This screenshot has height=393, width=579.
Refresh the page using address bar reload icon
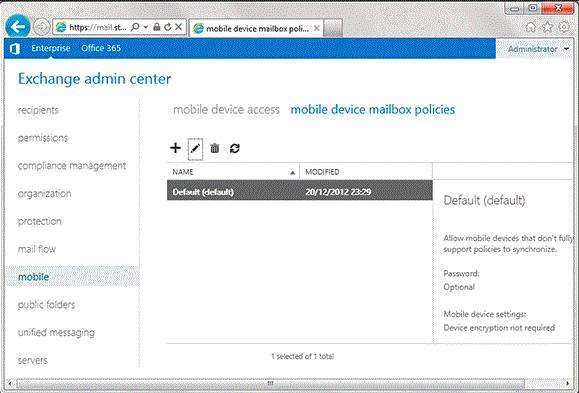(168, 27)
